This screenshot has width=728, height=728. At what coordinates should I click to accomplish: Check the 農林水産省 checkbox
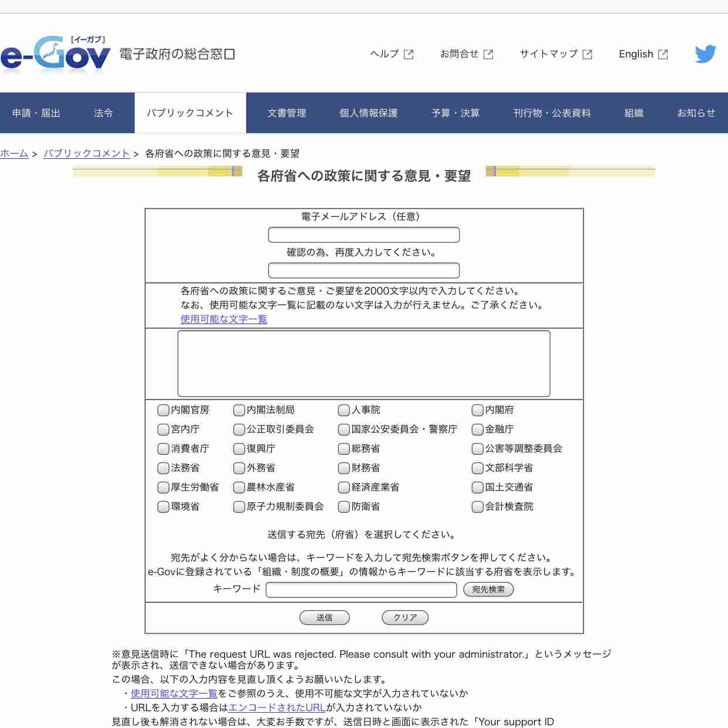coord(239,488)
